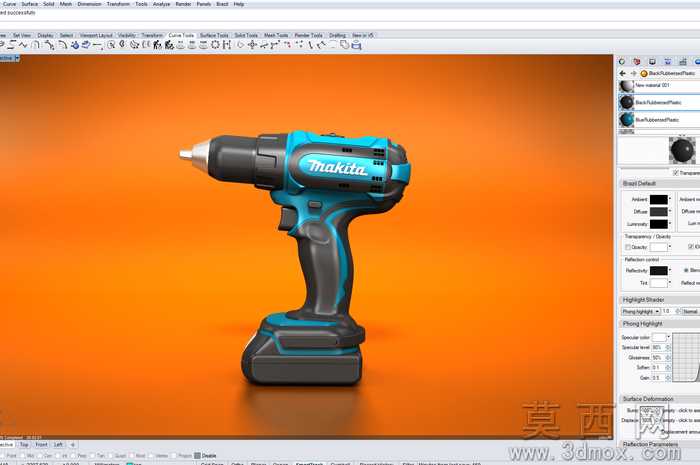Image resolution: width=700 pixels, height=465 pixels.
Task: Open the Analyze menu
Action: point(161,4)
